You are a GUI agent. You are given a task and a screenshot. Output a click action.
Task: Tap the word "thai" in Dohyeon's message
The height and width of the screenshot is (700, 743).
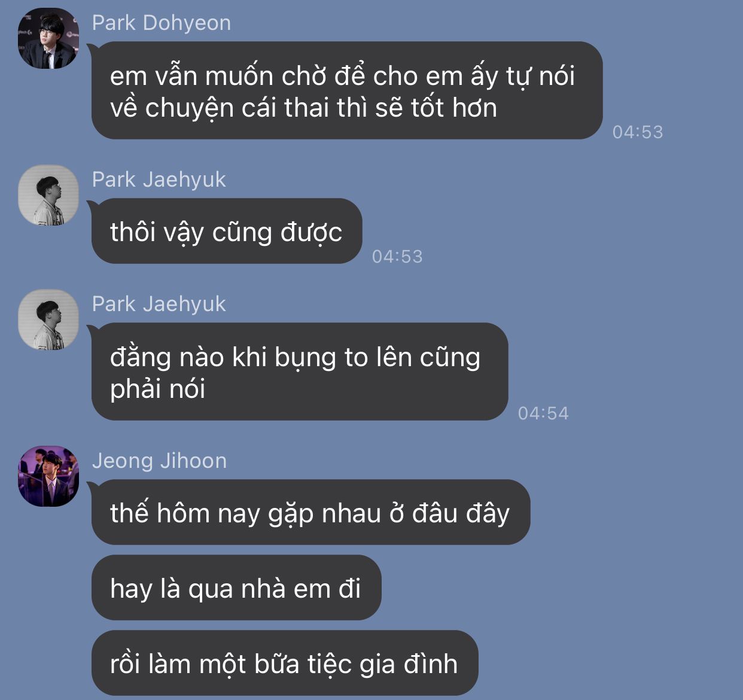pyautogui.click(x=307, y=108)
